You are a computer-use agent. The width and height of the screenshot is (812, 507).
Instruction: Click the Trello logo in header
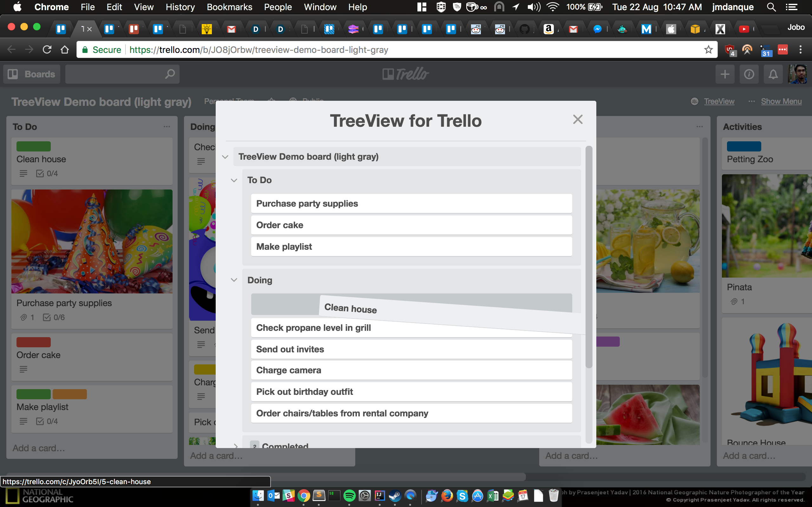[x=406, y=74]
